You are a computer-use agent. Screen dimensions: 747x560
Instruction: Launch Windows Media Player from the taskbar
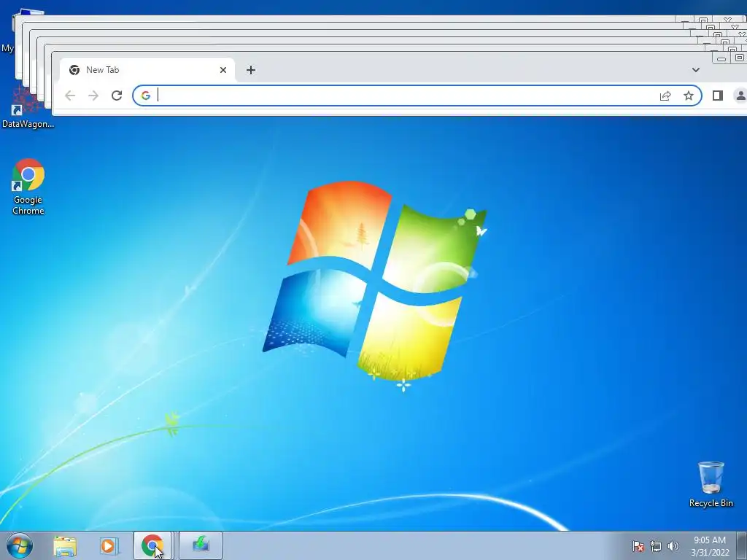(x=109, y=545)
